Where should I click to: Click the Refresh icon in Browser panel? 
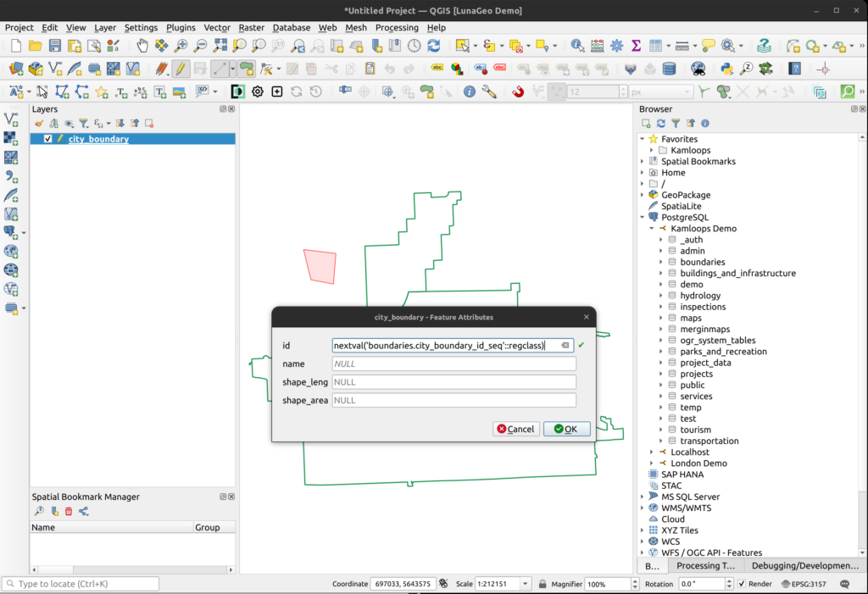pos(660,124)
